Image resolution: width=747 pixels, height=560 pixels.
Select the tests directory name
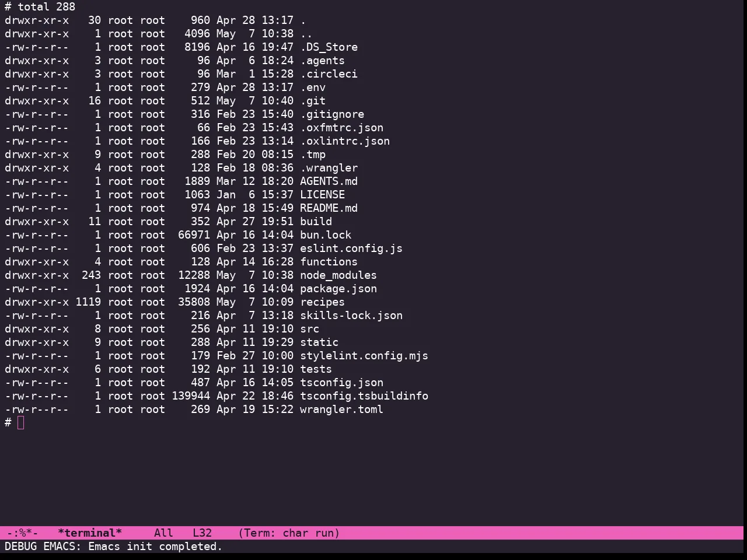[x=316, y=369]
